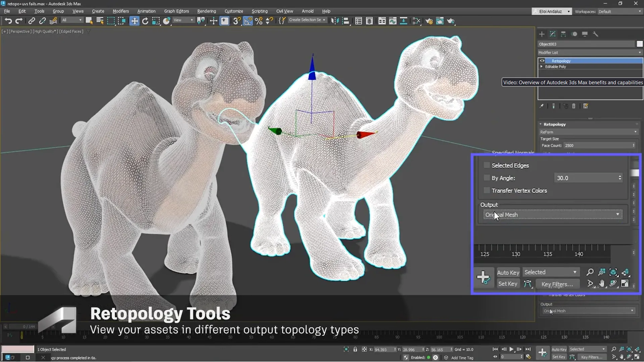The image size is (644, 362).
Task: Enable the Selected Edges checkbox
Action: click(x=486, y=165)
